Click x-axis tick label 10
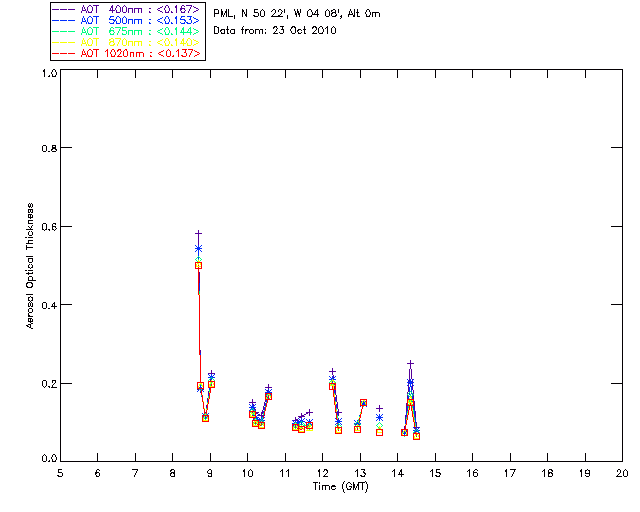The width and height of the screenshot is (640, 512). (x=247, y=473)
